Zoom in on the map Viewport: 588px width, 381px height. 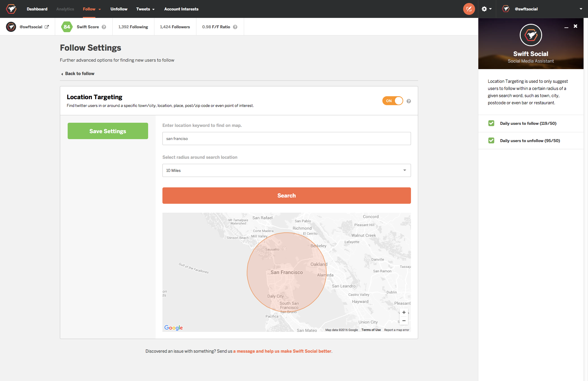(404, 312)
